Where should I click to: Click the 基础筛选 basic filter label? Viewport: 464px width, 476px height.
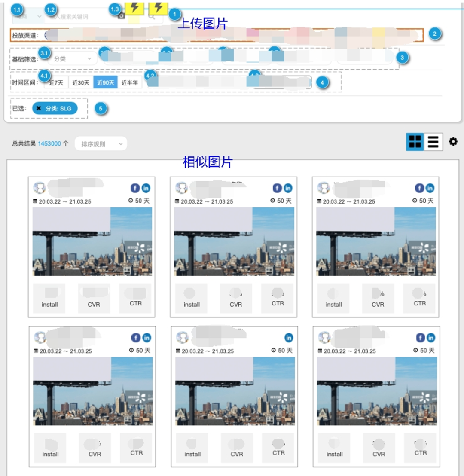25,59
